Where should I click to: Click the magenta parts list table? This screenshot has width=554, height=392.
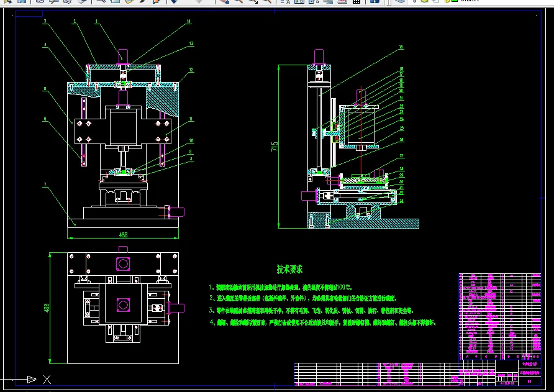pos(500,316)
